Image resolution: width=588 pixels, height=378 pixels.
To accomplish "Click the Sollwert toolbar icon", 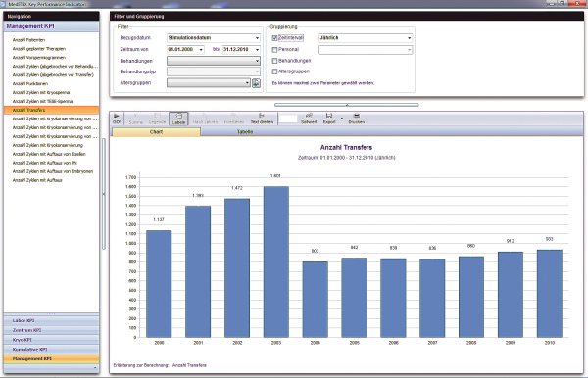I will 309,116.
